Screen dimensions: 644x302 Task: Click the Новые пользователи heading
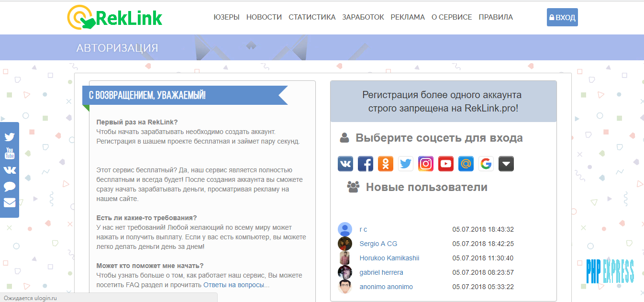click(x=427, y=187)
